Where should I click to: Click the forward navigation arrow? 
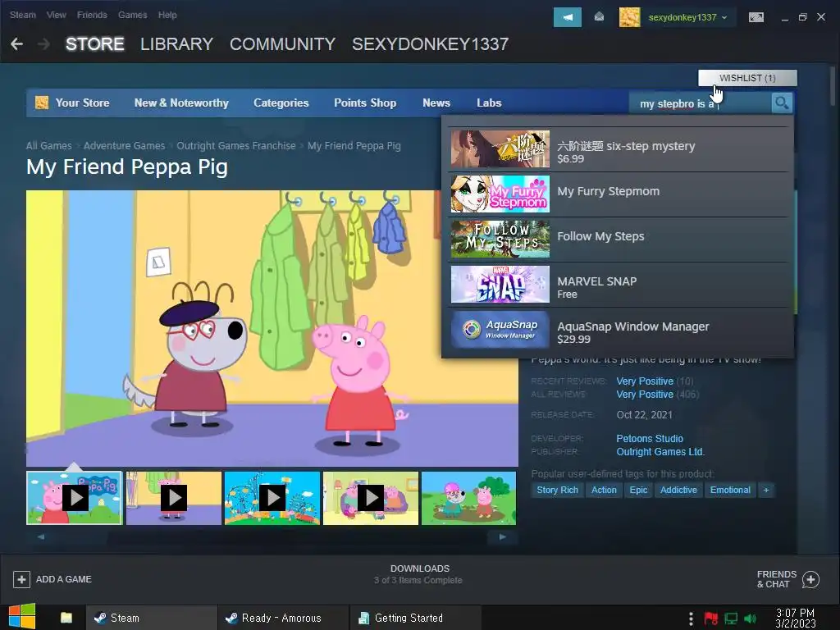[44, 44]
